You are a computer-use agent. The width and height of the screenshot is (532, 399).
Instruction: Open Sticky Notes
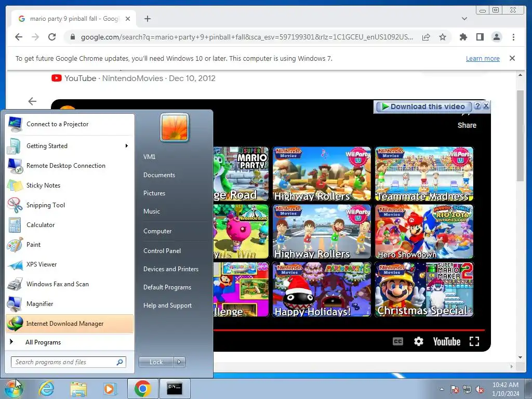point(70,185)
